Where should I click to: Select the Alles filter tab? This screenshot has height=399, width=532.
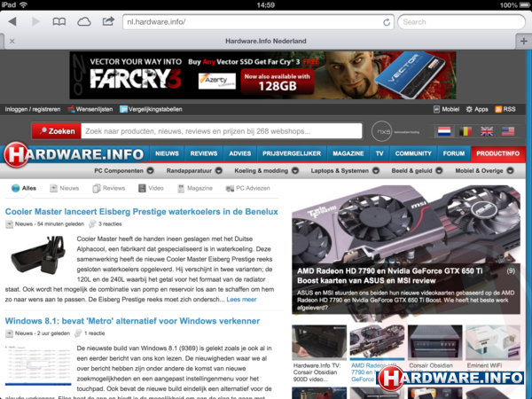tap(24, 188)
